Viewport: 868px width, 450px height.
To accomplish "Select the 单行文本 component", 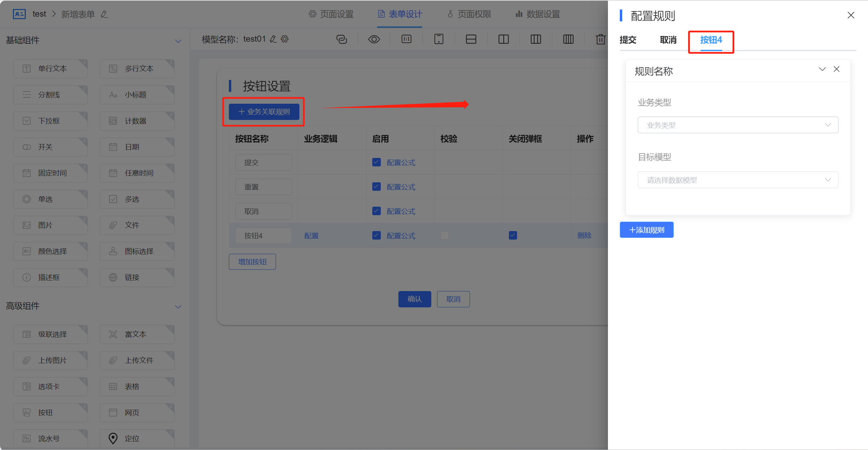I will click(x=50, y=68).
